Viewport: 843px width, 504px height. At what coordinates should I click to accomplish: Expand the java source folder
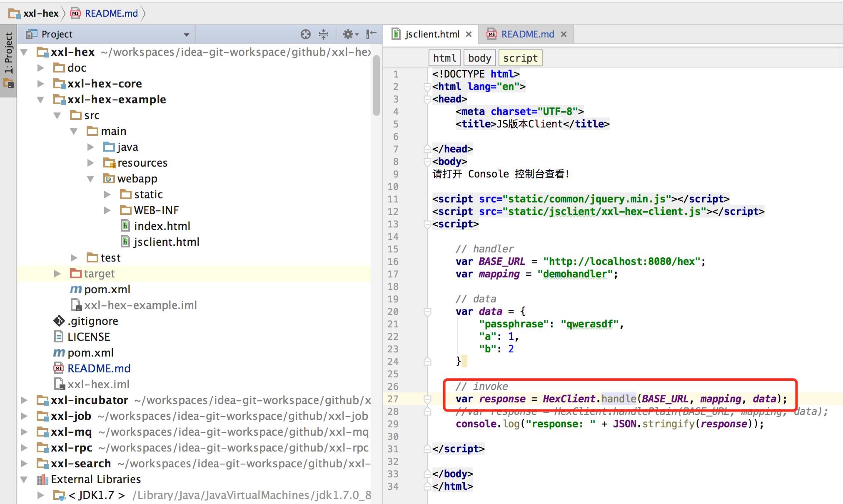click(90, 147)
